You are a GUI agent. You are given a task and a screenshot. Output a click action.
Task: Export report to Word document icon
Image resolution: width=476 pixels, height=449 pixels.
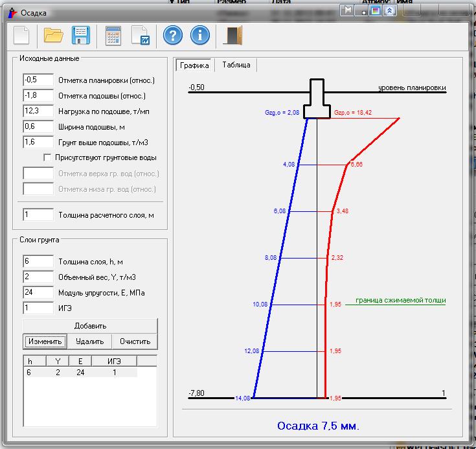141,36
